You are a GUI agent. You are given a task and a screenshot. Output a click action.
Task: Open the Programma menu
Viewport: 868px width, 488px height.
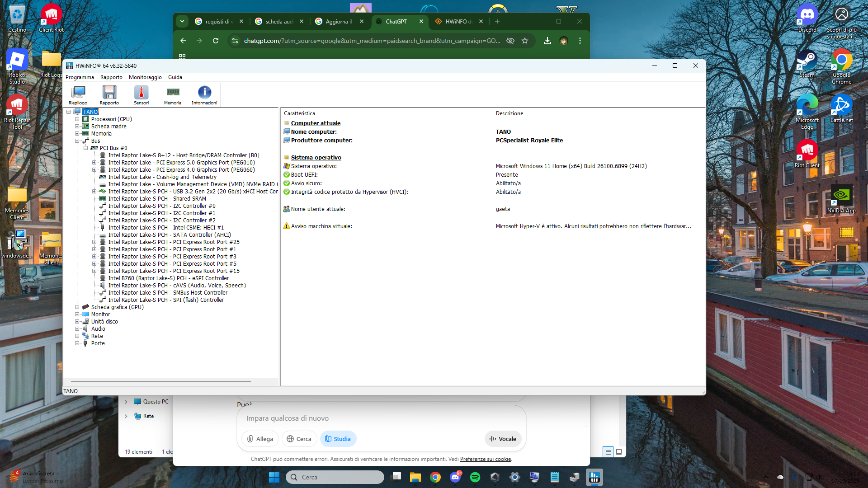click(80, 77)
